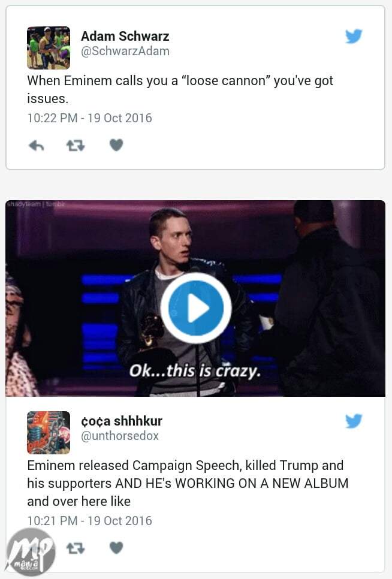Retweet the Campaign Speech tweet
Viewport: 392px width, 579px height.
(x=76, y=548)
